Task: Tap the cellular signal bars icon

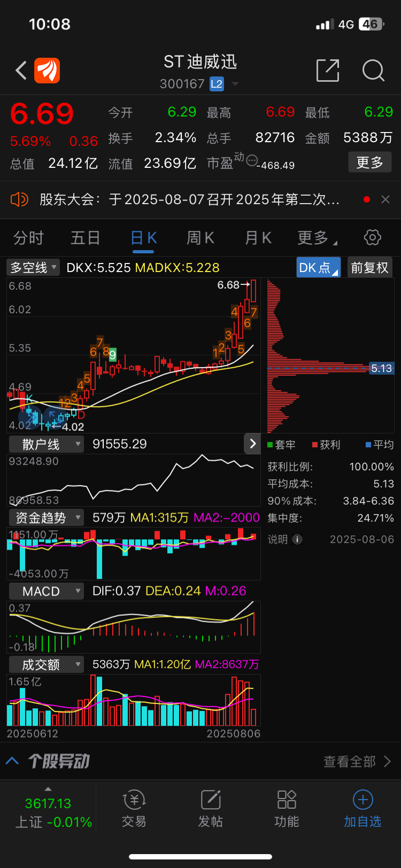Action: pyautogui.click(x=325, y=25)
